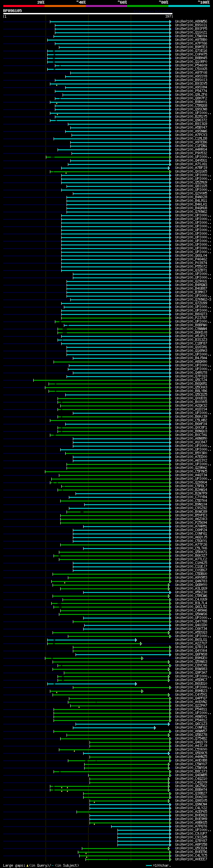
Task: Select the UniRef100_A8N8M0 label
Action: (191, 439)
